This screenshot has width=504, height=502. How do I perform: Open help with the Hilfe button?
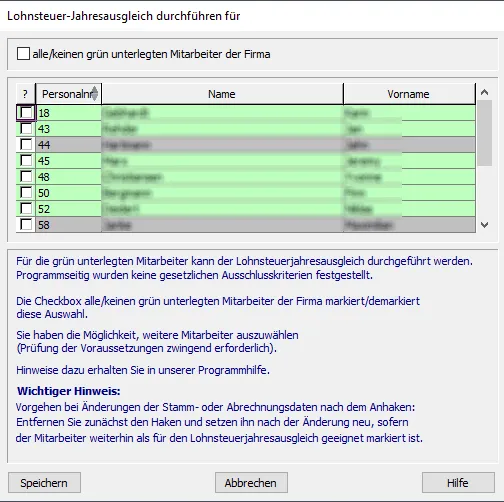coord(458,483)
